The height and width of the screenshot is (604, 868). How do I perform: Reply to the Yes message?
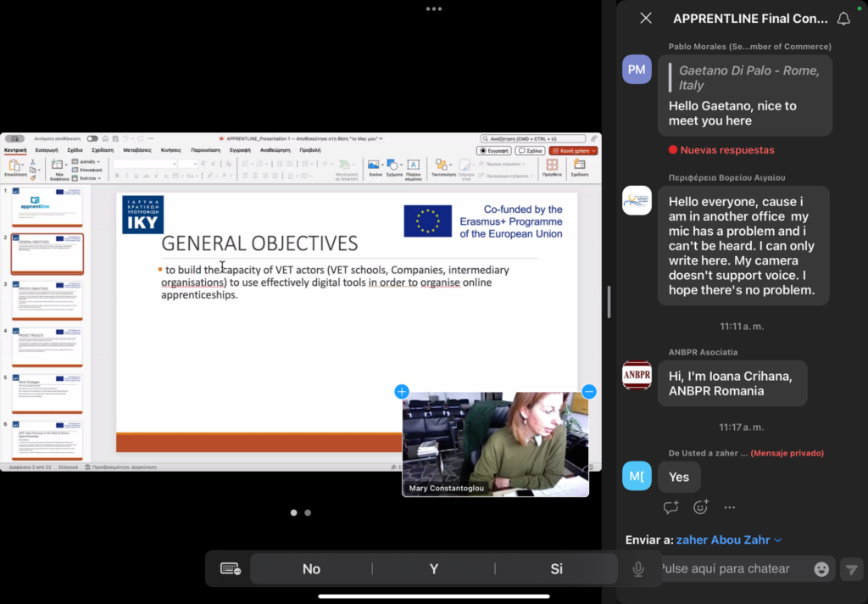pyautogui.click(x=671, y=507)
